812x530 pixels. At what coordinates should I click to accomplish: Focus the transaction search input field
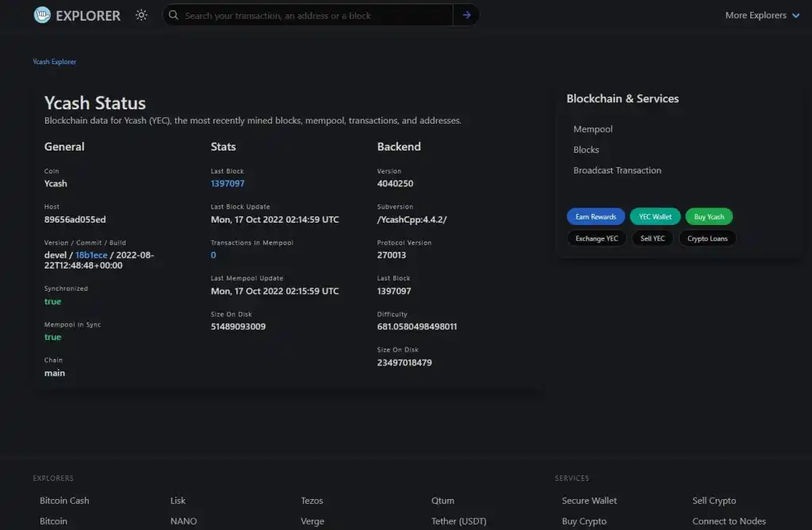(313, 15)
